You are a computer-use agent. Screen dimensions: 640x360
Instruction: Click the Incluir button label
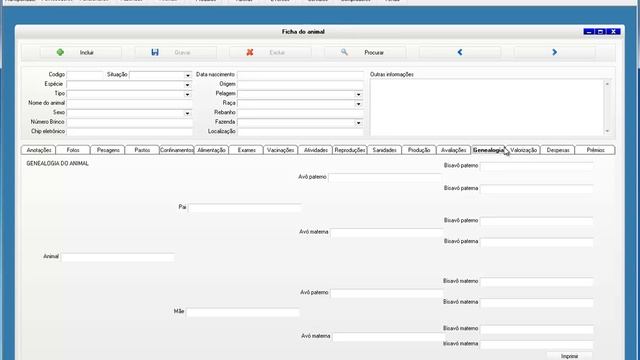click(x=87, y=53)
